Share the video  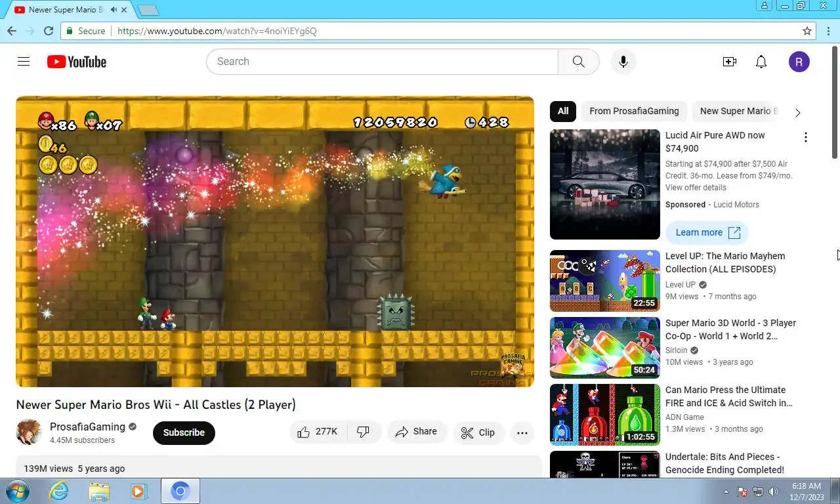(x=416, y=432)
